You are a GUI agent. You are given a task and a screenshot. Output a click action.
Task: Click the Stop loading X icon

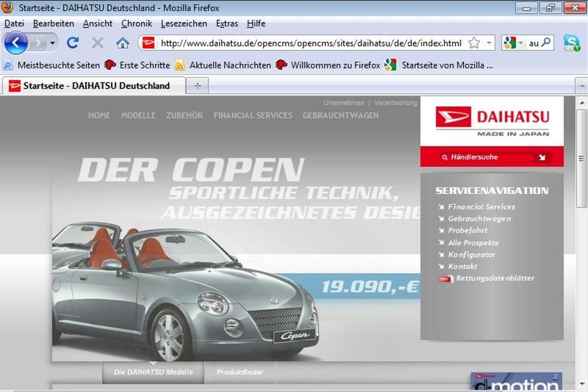click(97, 43)
